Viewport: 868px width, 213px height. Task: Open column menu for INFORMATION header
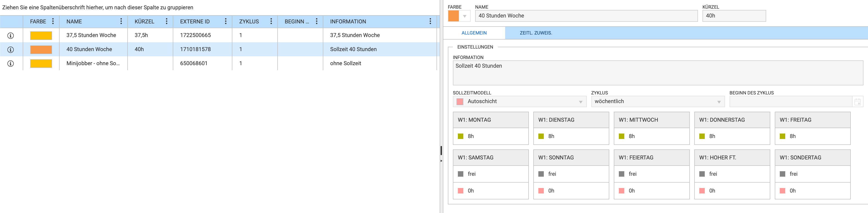[x=430, y=22]
